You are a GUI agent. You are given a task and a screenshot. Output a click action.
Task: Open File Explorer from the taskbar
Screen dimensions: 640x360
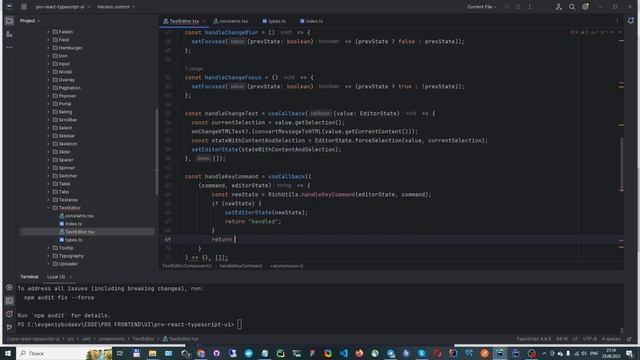coord(153,353)
